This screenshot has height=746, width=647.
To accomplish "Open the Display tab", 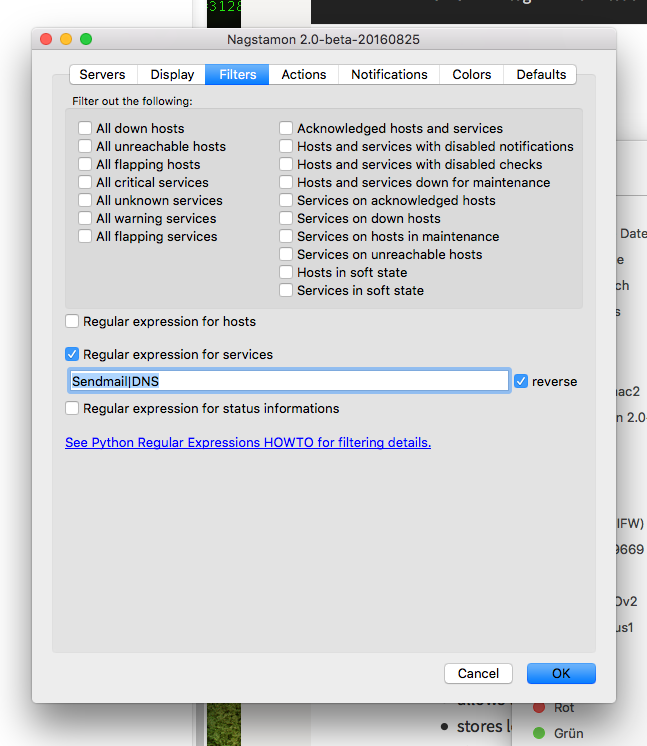I will (172, 74).
